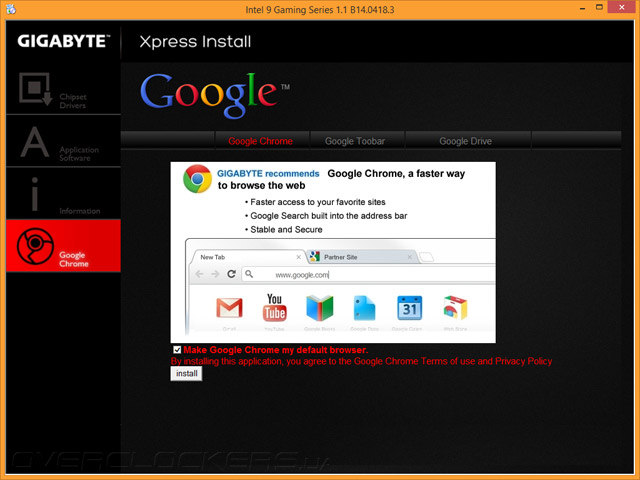Select the Partner Site tab in the preview
The height and width of the screenshot is (480, 640).
(x=362, y=257)
